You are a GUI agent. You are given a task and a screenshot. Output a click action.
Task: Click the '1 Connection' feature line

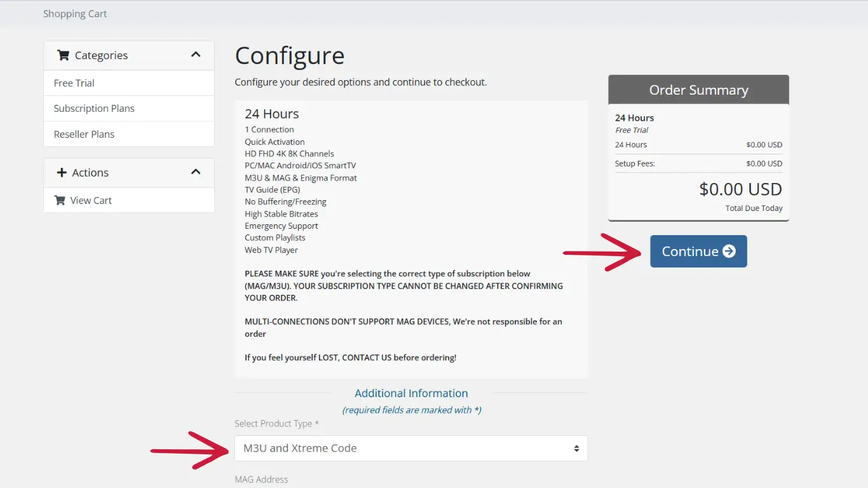tap(269, 129)
